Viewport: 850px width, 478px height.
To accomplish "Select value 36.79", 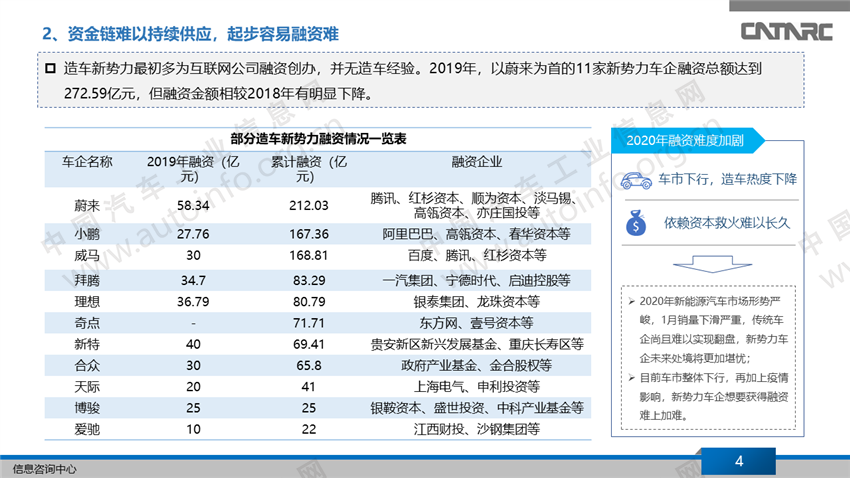I will 193,302.
